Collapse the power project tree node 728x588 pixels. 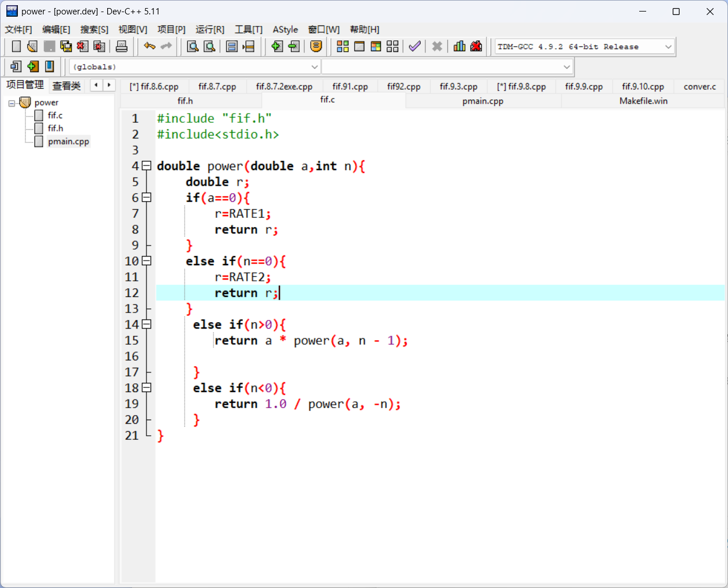12,104
